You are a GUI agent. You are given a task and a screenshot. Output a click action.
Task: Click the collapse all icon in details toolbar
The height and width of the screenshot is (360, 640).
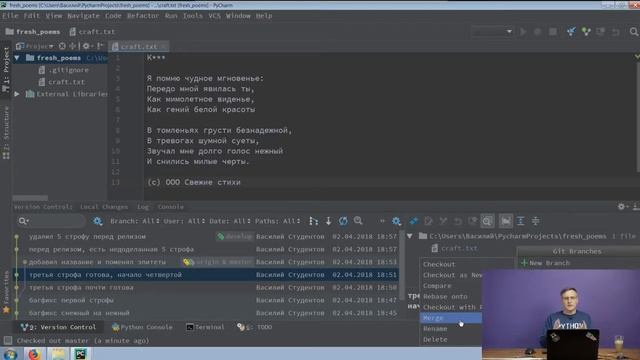tap(535, 221)
